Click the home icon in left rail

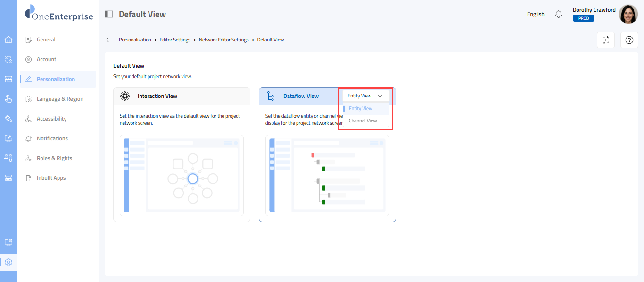[8, 40]
